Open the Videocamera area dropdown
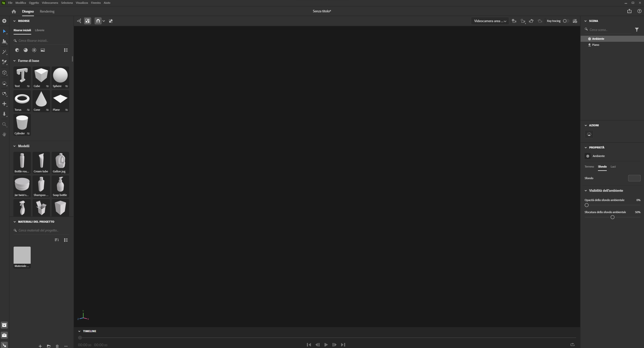The height and width of the screenshot is (348, 644). click(490, 21)
